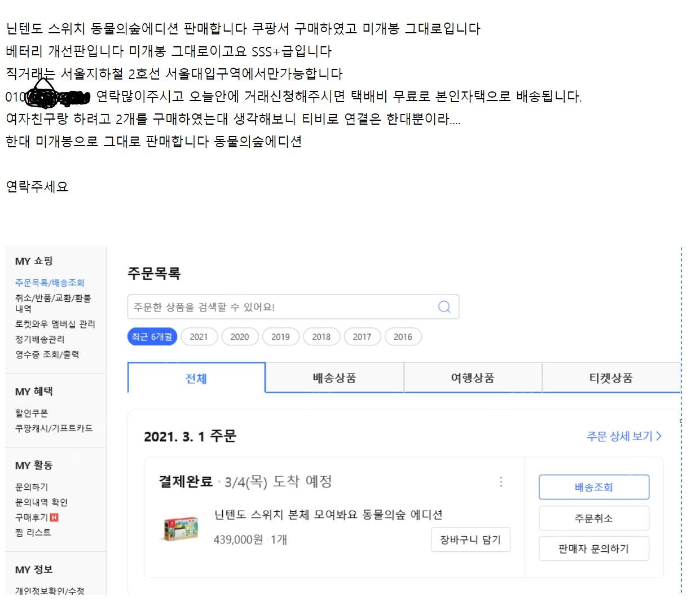Image resolution: width=700 pixels, height=610 pixels.
Task: Open 주문목록/배송조회 in the sidebar
Action: point(50,283)
